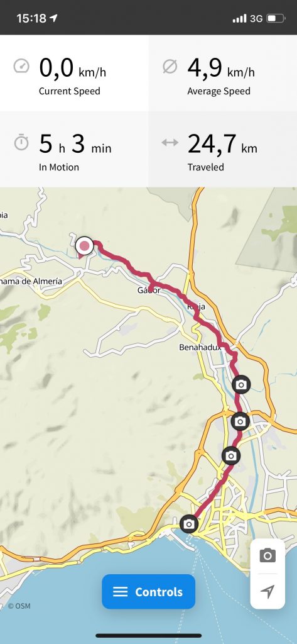Open the OSM copyright attribution link
The width and height of the screenshot is (297, 644).
coord(19,606)
